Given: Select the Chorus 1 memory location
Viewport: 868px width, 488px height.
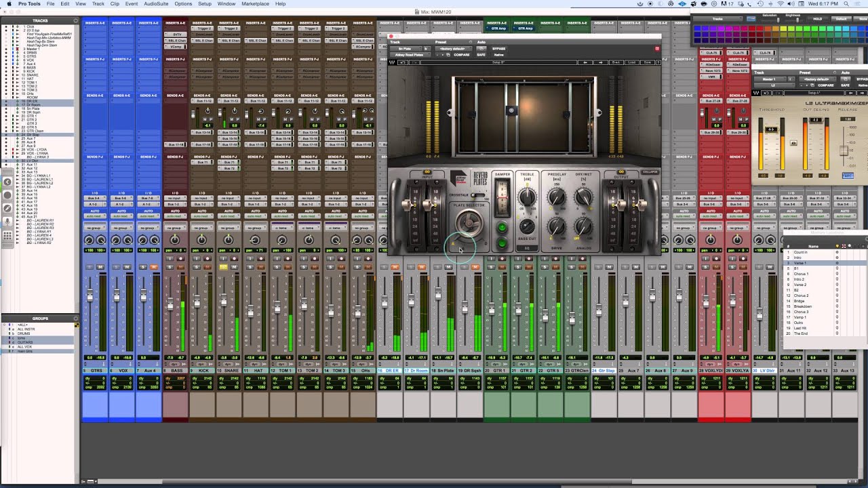Looking at the screenshot, I should [801, 274].
